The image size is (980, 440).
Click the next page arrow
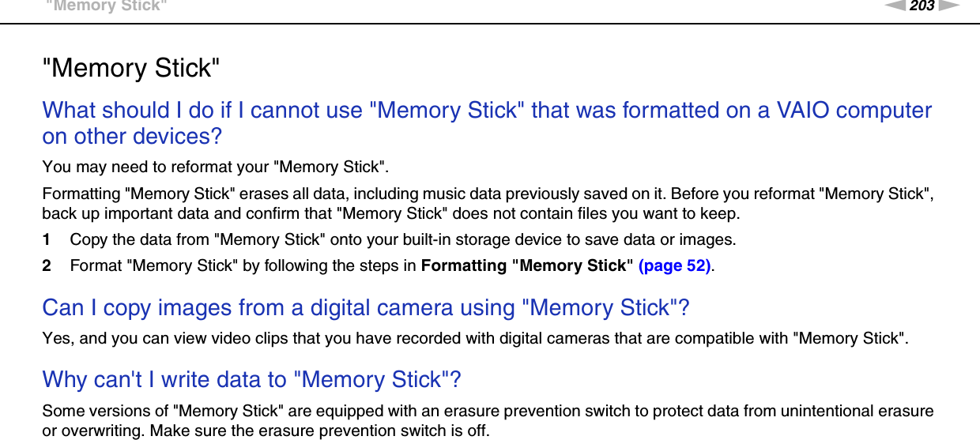[x=949, y=6]
